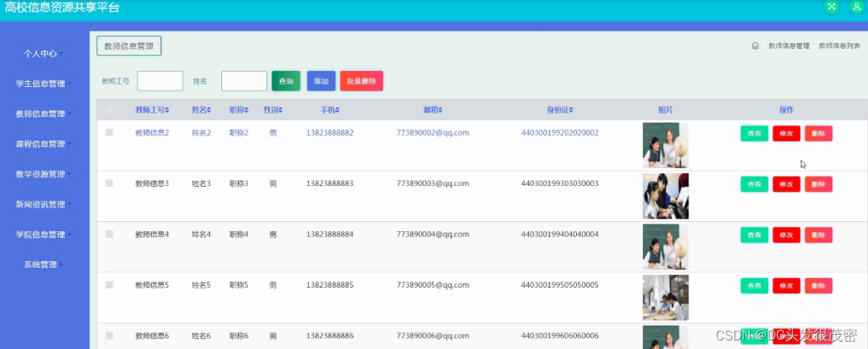The image size is (868, 349).
Task: Sort table by 职称 column
Action: pos(239,110)
